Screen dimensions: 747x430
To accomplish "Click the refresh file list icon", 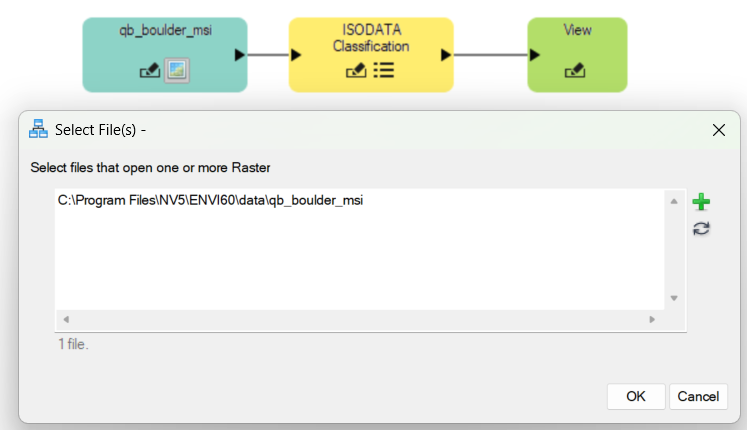I will pos(701,229).
